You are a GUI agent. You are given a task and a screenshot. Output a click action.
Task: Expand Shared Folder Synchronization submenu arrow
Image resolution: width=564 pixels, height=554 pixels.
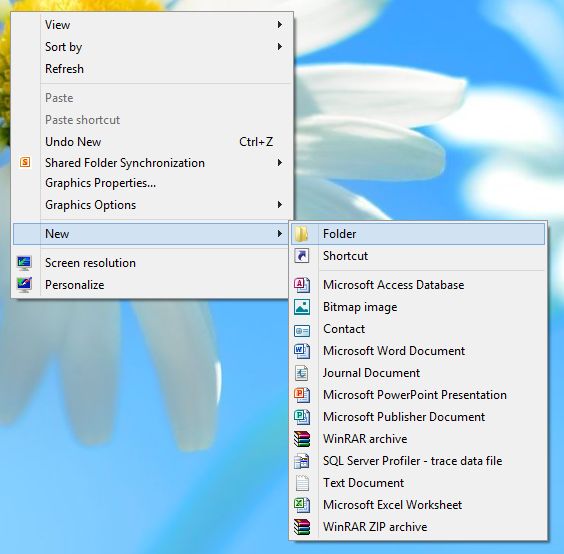(x=279, y=163)
